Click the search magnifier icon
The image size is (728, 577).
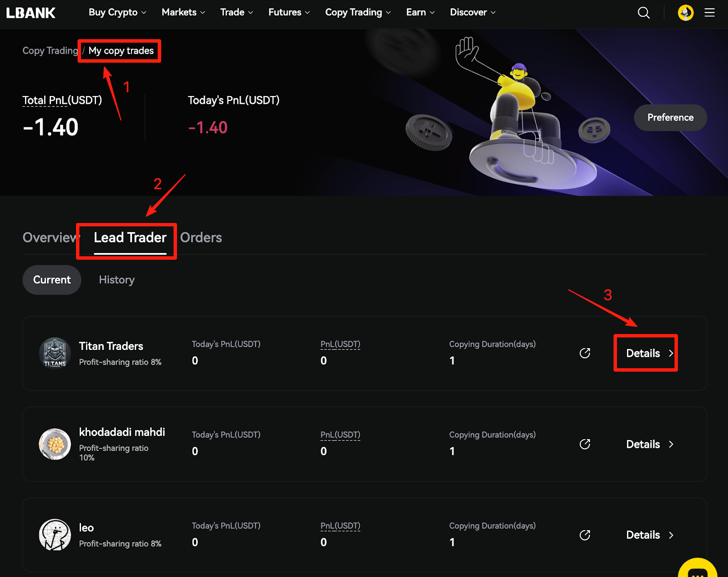point(643,13)
